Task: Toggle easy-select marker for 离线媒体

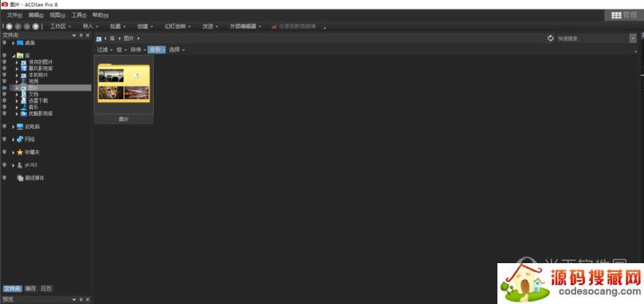Action: point(4,178)
